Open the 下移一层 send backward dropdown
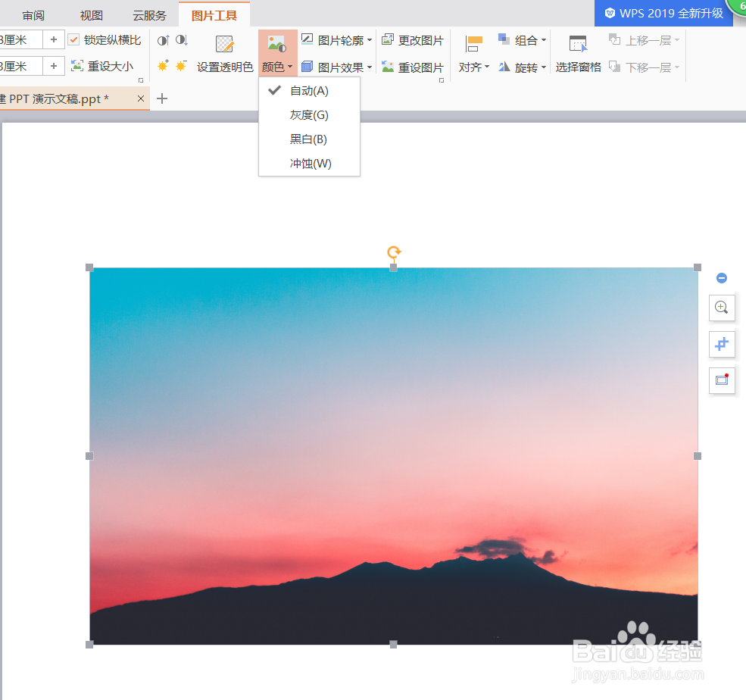Viewport: 746px width, 700px height. pos(645,67)
